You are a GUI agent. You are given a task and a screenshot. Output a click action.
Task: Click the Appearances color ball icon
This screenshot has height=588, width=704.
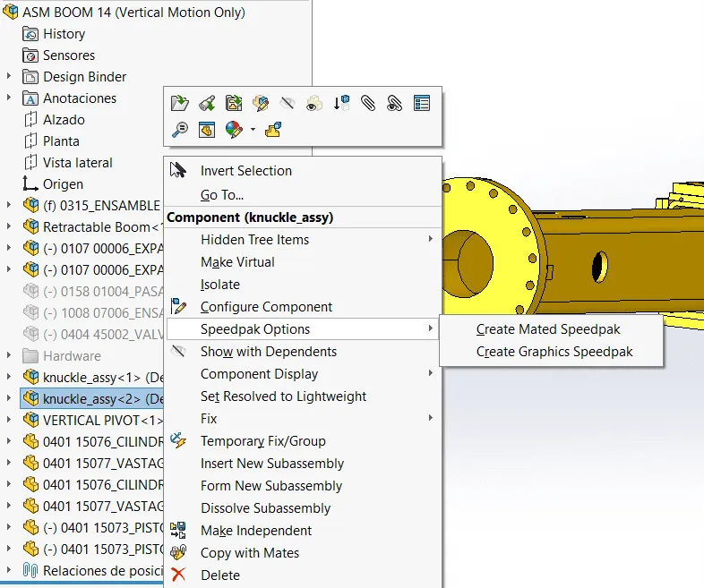pos(234,130)
